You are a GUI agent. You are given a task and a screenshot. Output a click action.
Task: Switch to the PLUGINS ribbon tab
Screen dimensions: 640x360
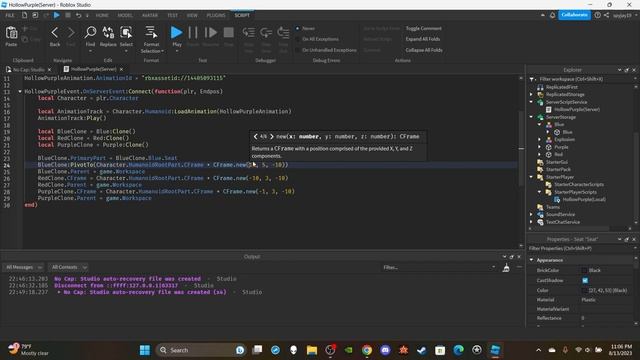(216, 15)
